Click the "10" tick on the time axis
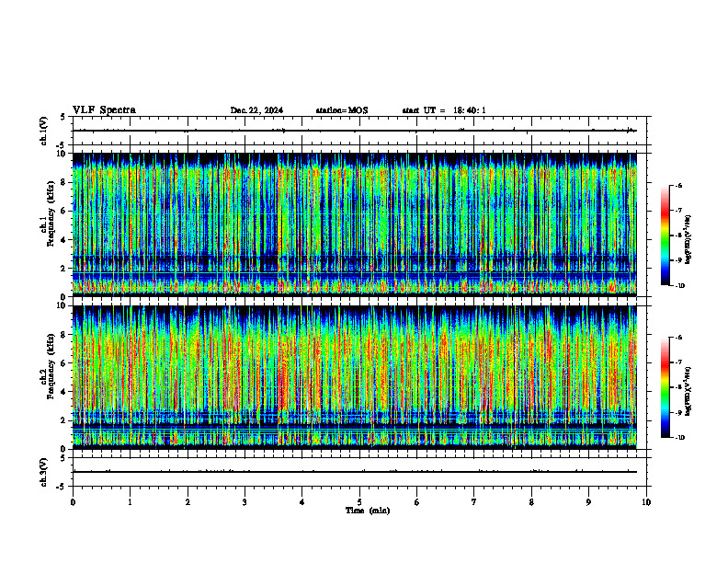The width and height of the screenshot is (728, 563). pyautogui.click(x=646, y=501)
